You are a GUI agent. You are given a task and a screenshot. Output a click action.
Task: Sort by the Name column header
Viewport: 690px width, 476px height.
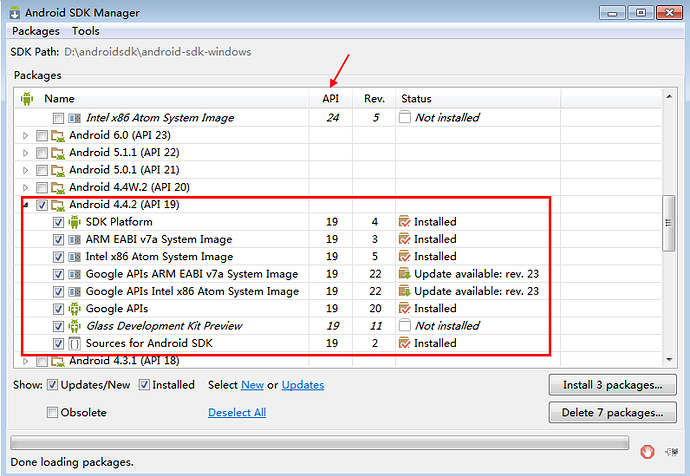pos(163,99)
